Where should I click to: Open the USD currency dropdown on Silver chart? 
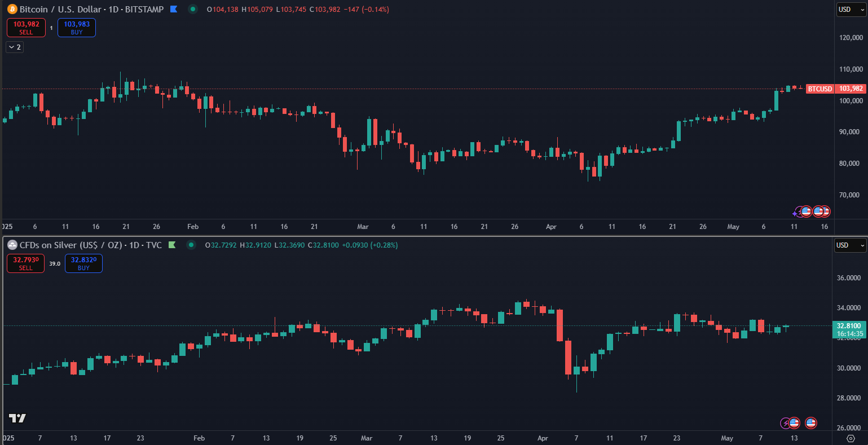coord(851,245)
